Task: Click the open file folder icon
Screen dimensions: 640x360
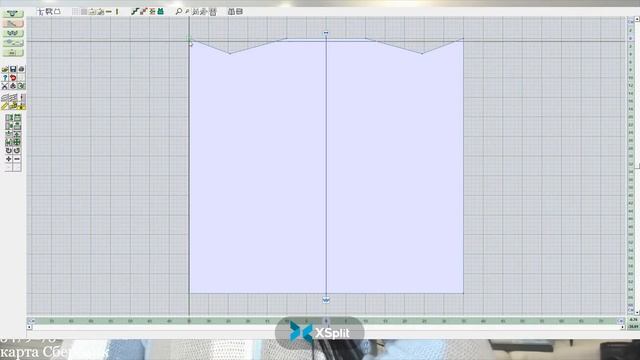Action: point(5,69)
